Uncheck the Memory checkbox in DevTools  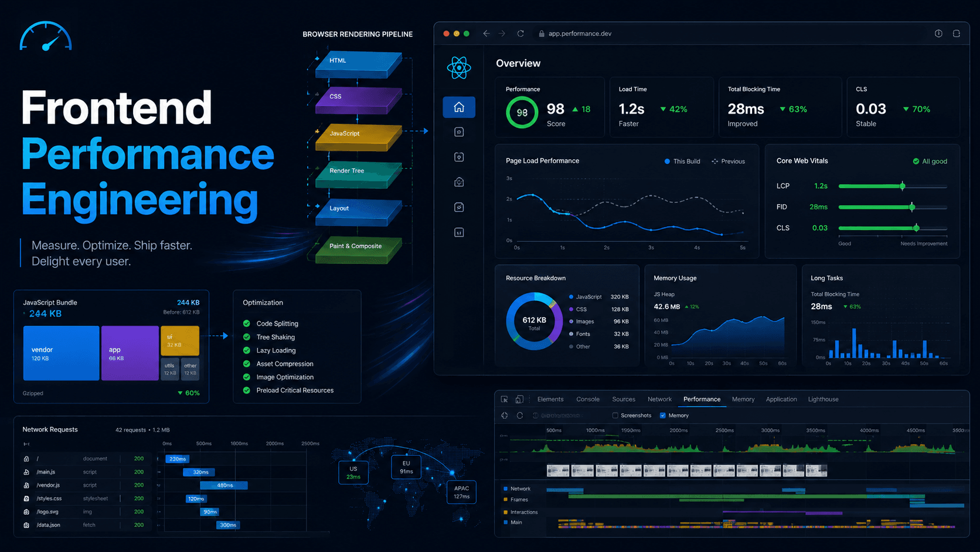click(x=663, y=415)
